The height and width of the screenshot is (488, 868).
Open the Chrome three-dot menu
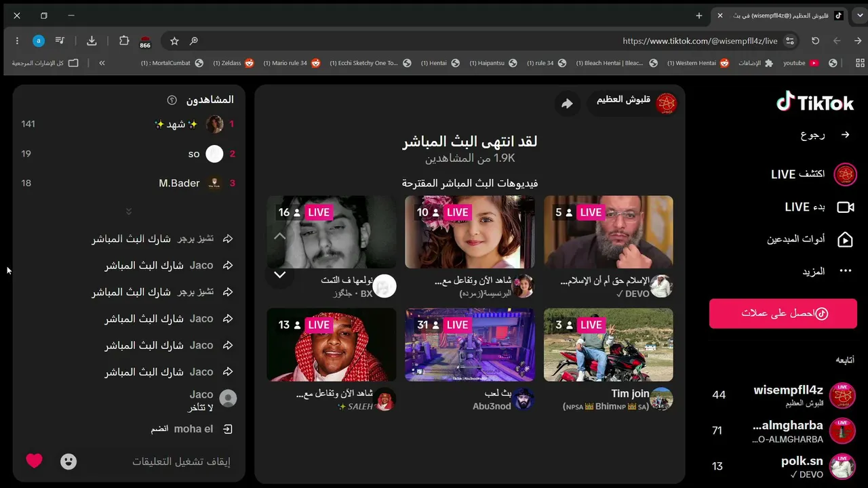coord(17,41)
